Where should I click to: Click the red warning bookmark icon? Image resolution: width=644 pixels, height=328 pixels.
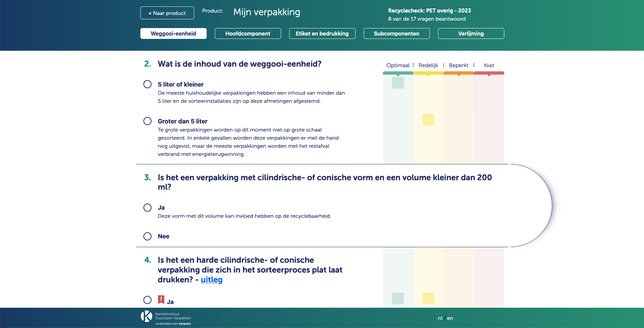click(161, 299)
